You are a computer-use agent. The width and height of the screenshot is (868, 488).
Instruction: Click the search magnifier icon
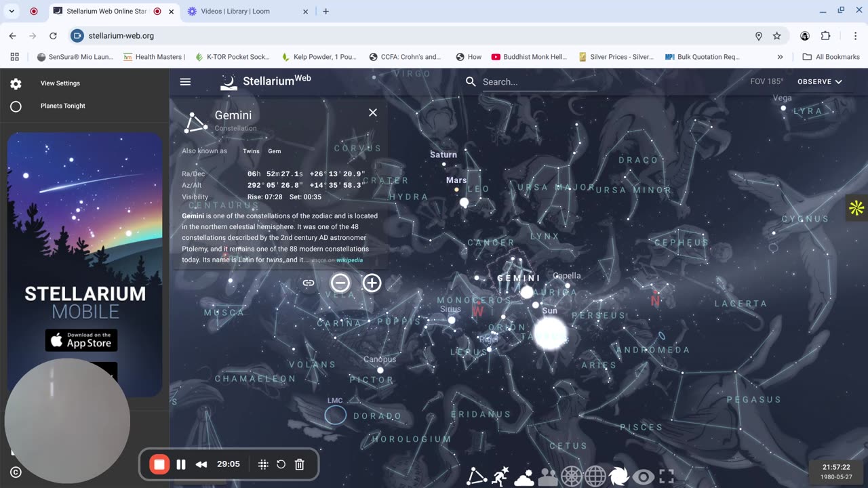click(x=471, y=81)
